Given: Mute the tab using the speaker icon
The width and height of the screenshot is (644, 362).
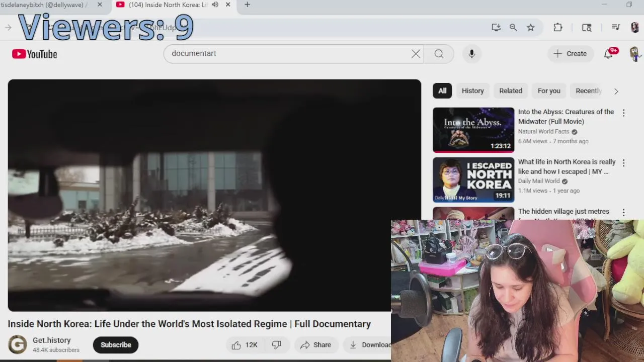Looking at the screenshot, I should 215,5.
